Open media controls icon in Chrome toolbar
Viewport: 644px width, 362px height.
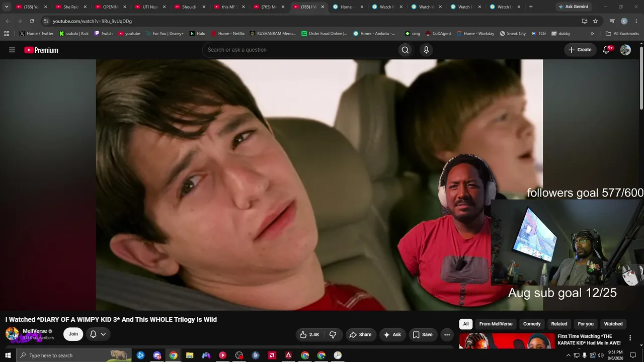pyautogui.click(x=612, y=21)
